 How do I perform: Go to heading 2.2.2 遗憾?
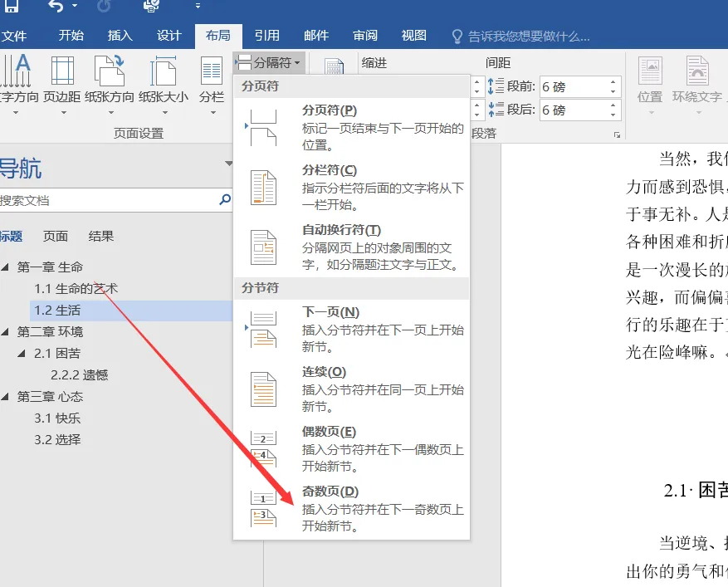click(x=79, y=375)
